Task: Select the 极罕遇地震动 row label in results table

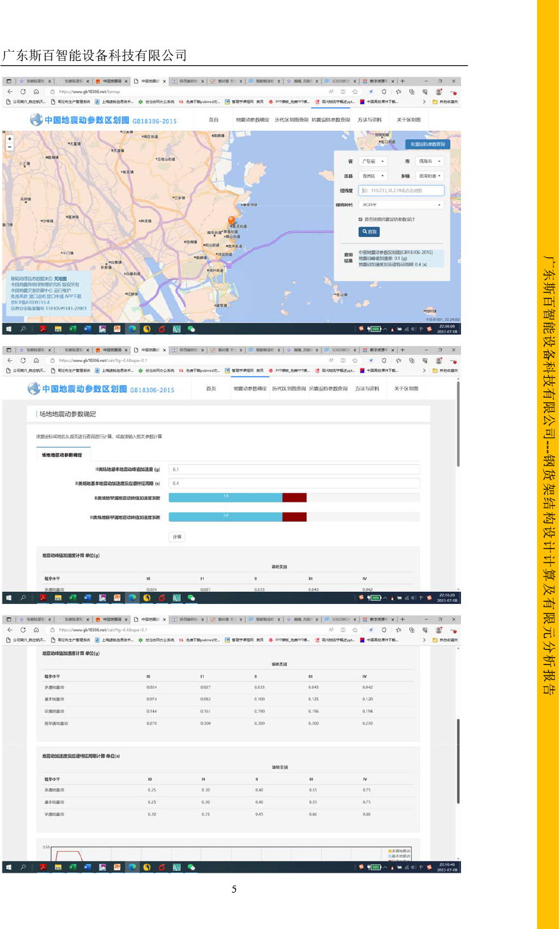Action: point(56,723)
